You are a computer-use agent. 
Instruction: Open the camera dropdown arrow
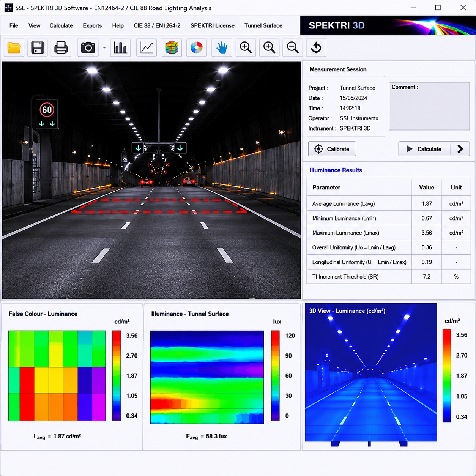pyautogui.click(x=104, y=48)
